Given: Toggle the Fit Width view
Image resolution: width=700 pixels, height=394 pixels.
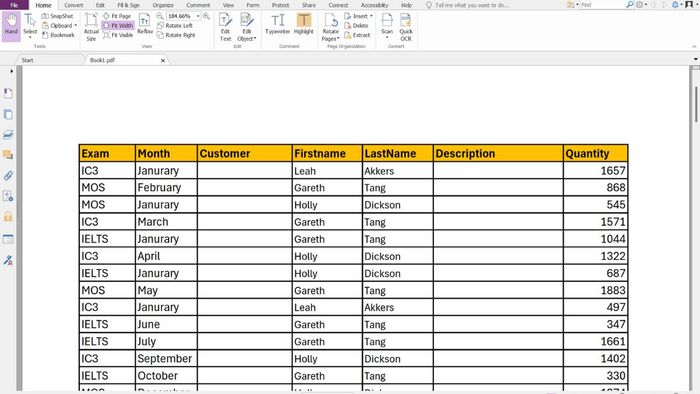Looking at the screenshot, I should coord(118,25).
